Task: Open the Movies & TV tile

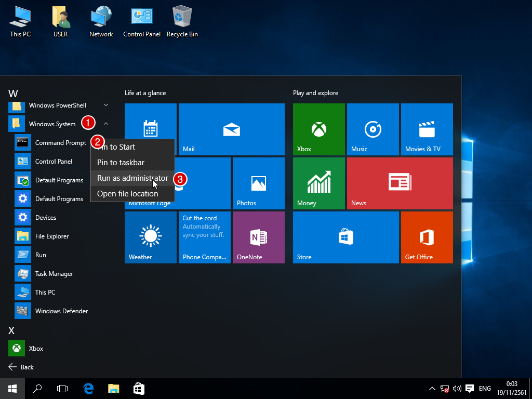Action: coord(427,129)
